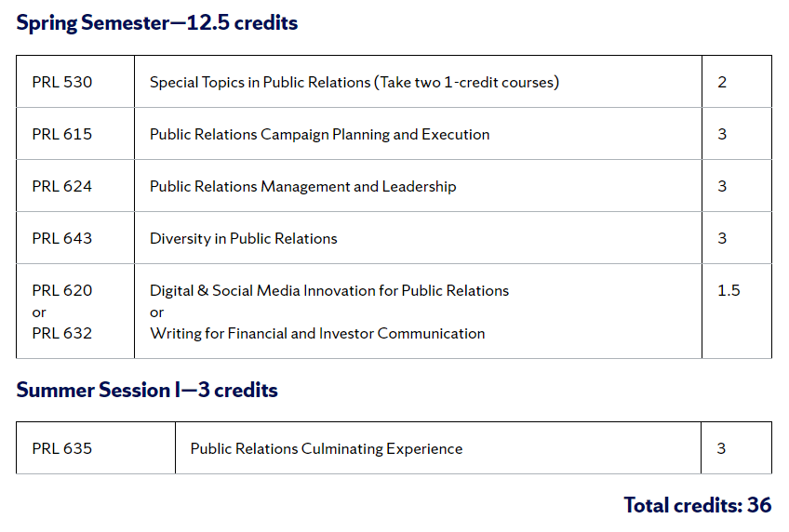Click the 1.5 credit value cell
Viewport: 789px width, 532px height.
tap(729, 290)
